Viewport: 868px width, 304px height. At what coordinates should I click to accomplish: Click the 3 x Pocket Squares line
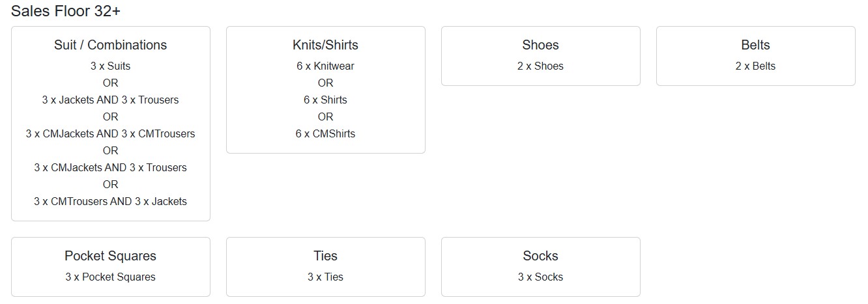click(110, 277)
